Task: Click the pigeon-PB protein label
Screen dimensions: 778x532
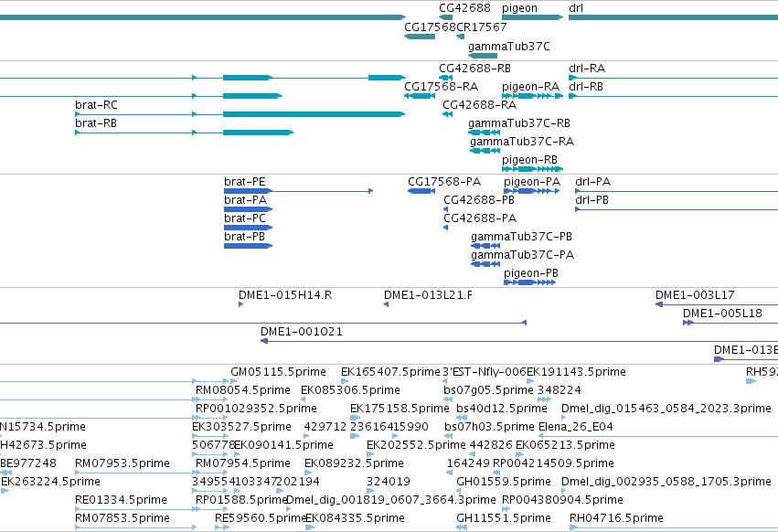Action: 531,274
